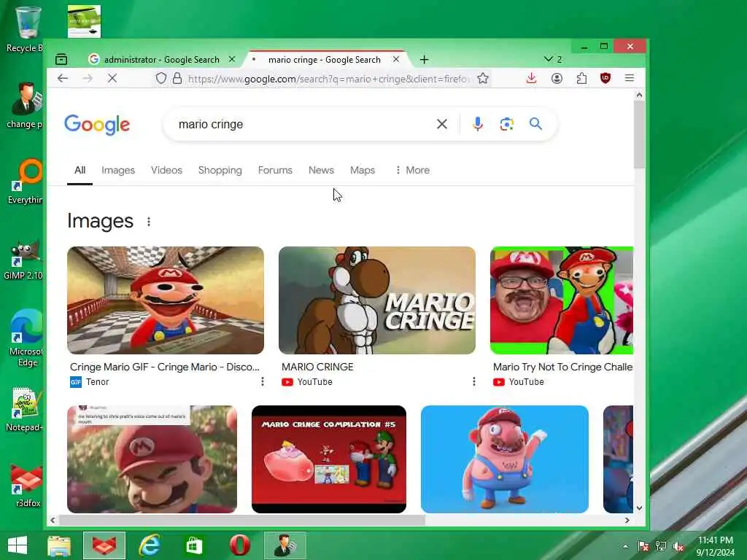
Task: Open the Cringe Mario GIF thumbnail
Action: (x=166, y=300)
